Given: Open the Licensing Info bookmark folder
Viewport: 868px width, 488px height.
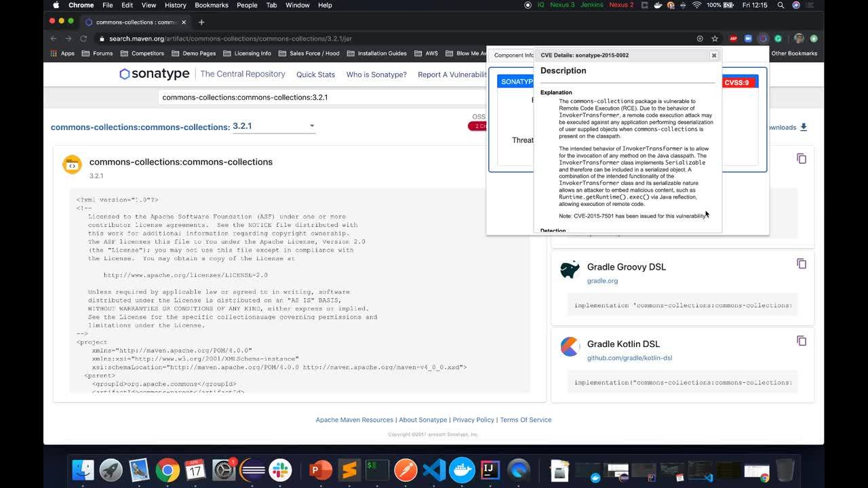Looking at the screenshot, I should pyautogui.click(x=247, y=54).
